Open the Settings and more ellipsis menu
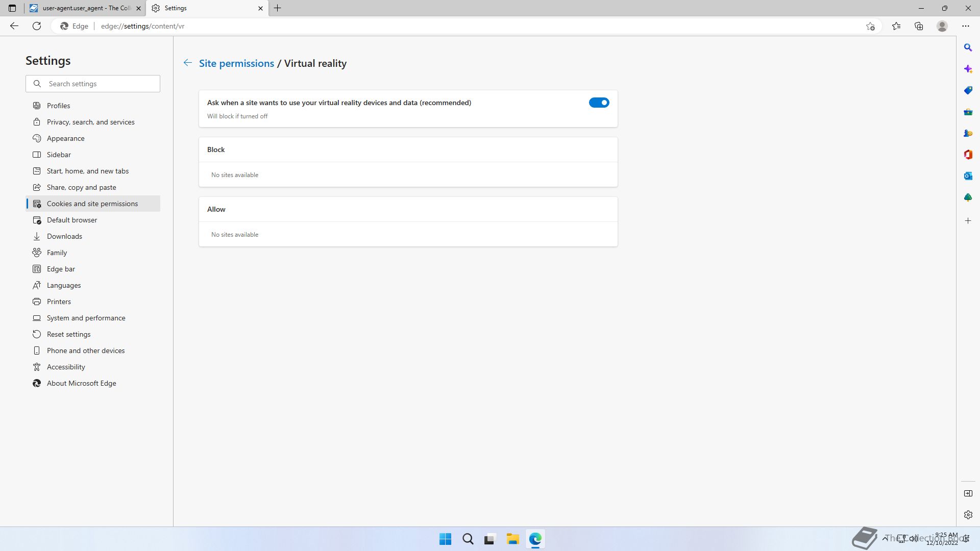 [x=965, y=26]
